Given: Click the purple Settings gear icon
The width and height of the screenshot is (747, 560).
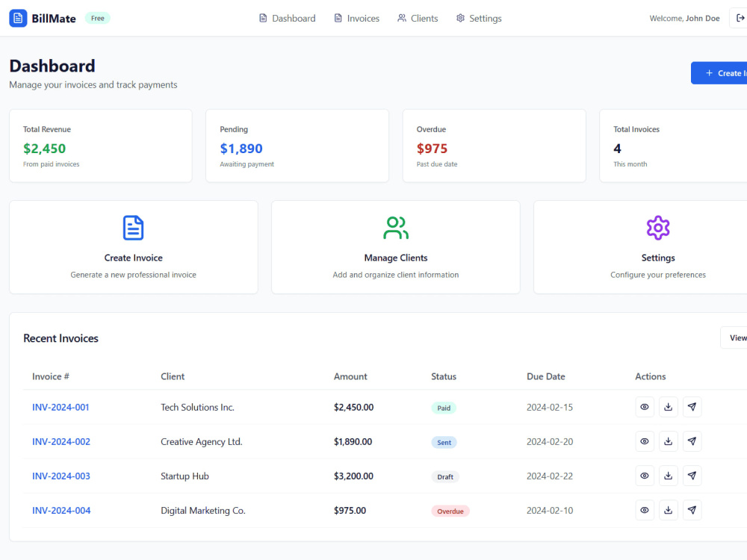Looking at the screenshot, I should click(658, 228).
